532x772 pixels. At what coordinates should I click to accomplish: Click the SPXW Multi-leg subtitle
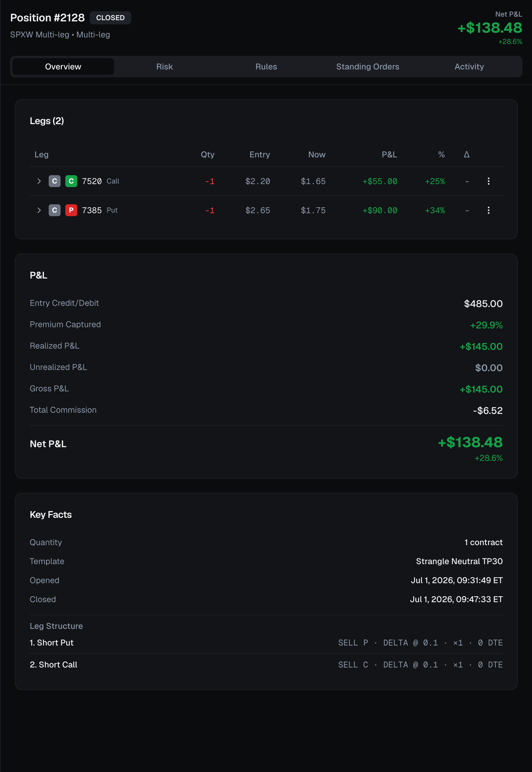[x=60, y=35]
